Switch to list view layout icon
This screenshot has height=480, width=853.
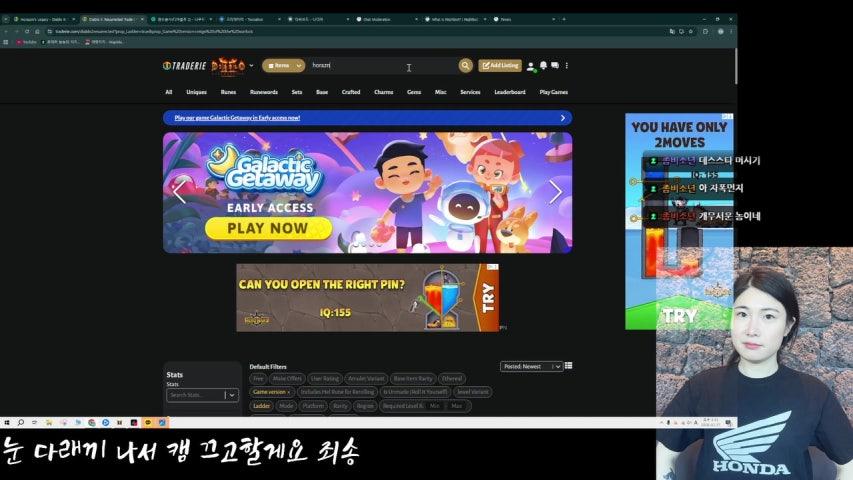point(568,366)
